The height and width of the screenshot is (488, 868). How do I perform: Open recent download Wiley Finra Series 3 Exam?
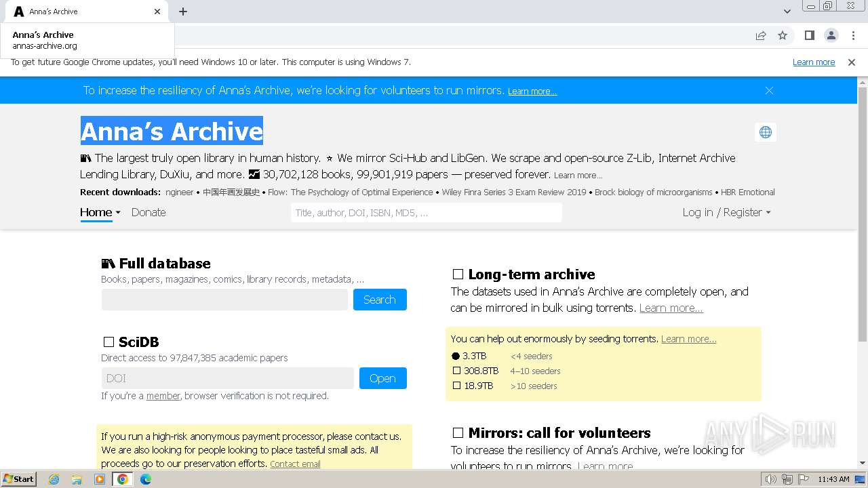tap(514, 192)
